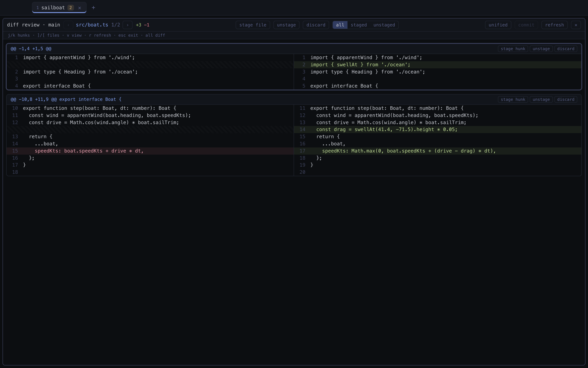
Task: Close the sailboat tab
Action: pos(79,8)
